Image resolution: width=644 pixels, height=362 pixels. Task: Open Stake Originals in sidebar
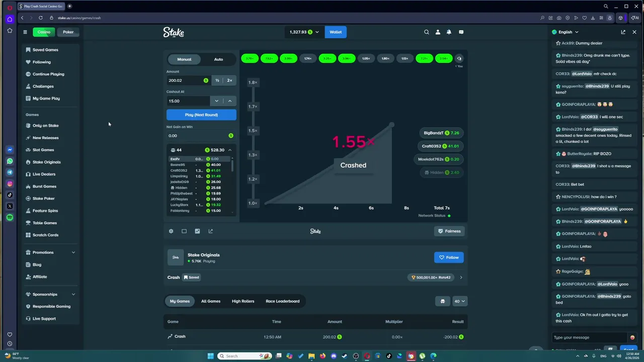[46, 162]
